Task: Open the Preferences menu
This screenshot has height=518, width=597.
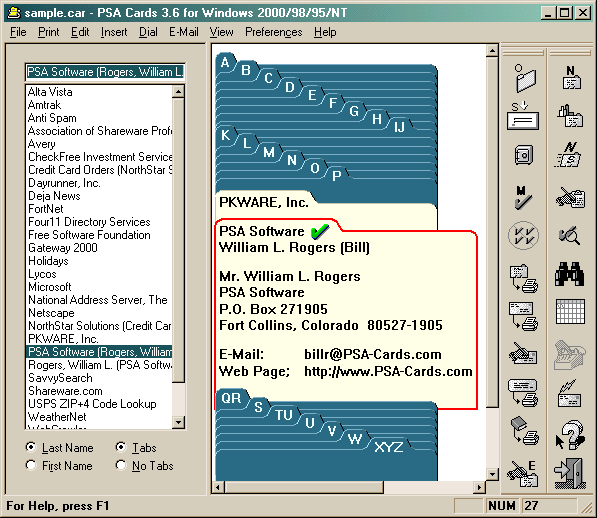Action: pyautogui.click(x=274, y=32)
